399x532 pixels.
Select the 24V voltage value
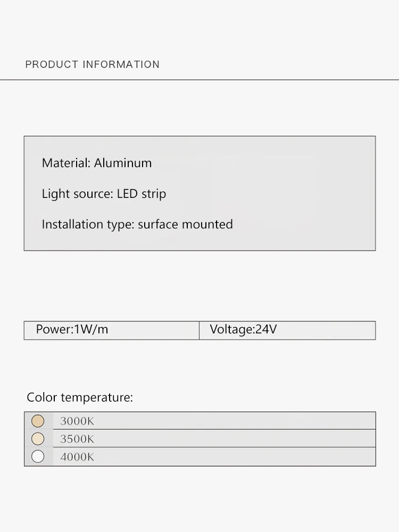click(x=266, y=329)
